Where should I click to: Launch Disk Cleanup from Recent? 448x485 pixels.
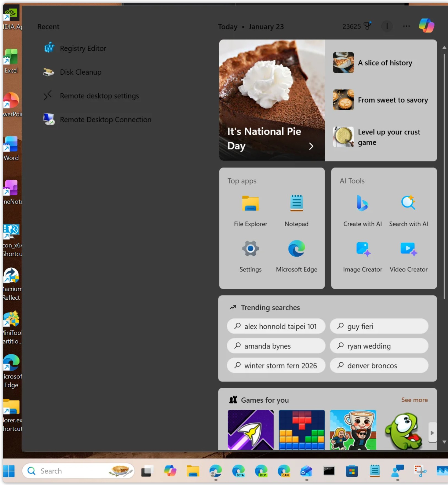click(x=80, y=72)
